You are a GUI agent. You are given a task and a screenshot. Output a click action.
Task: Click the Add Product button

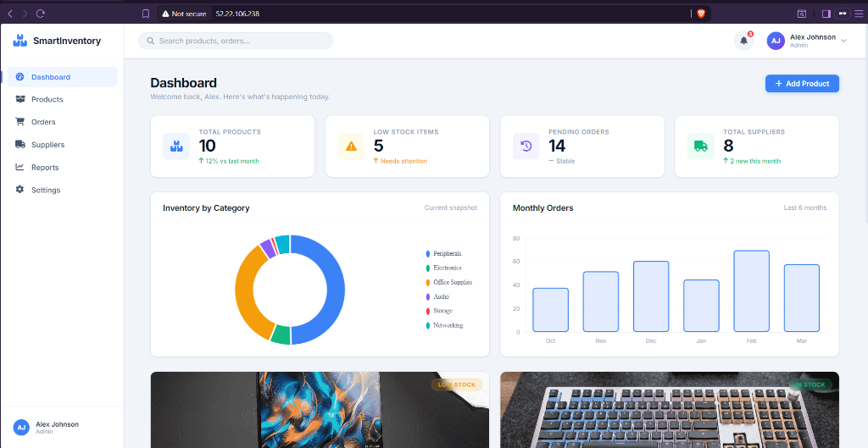(x=802, y=84)
